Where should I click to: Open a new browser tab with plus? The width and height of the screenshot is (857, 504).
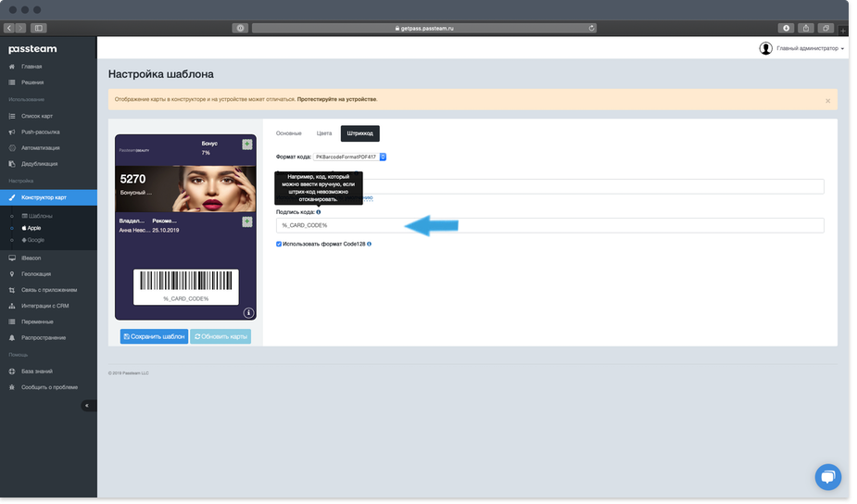click(x=843, y=31)
